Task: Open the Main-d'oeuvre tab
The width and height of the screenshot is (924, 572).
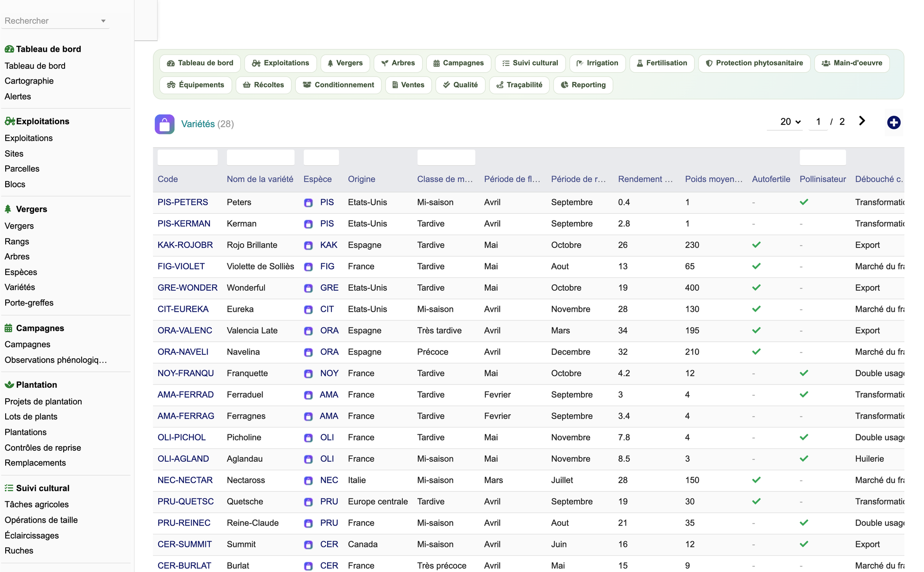Action: pos(852,63)
